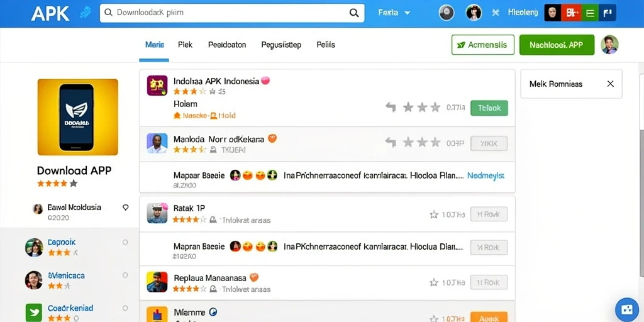The height and width of the screenshot is (322, 644).
Task: Click the green Nachlooet. APP button
Action: pos(557,45)
